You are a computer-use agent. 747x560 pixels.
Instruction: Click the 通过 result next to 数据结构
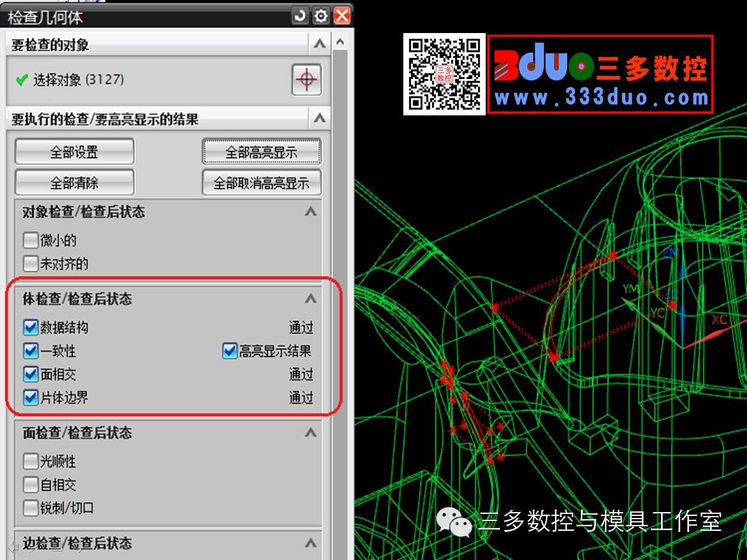point(301,327)
